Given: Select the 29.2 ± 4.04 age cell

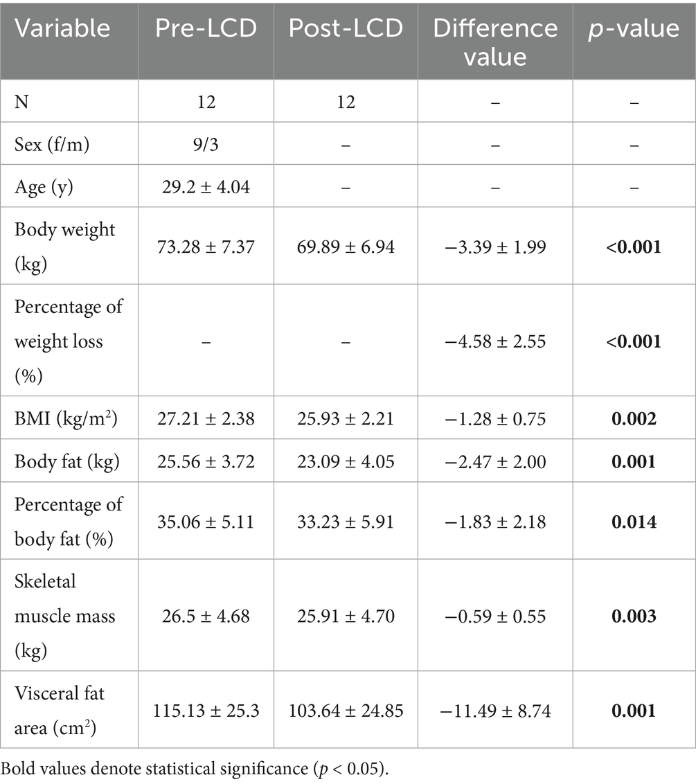Looking at the screenshot, I should pos(206,187).
